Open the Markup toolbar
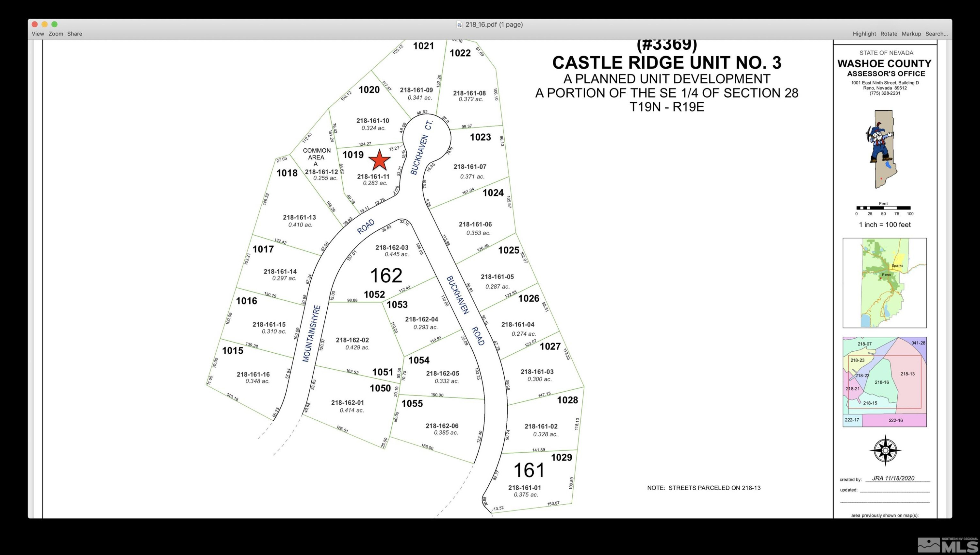This screenshot has height=555, width=980. coord(911,34)
